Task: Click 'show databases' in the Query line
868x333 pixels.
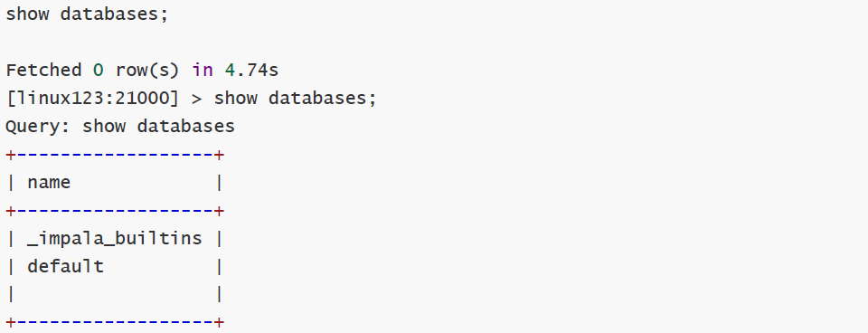Action: click(158, 127)
